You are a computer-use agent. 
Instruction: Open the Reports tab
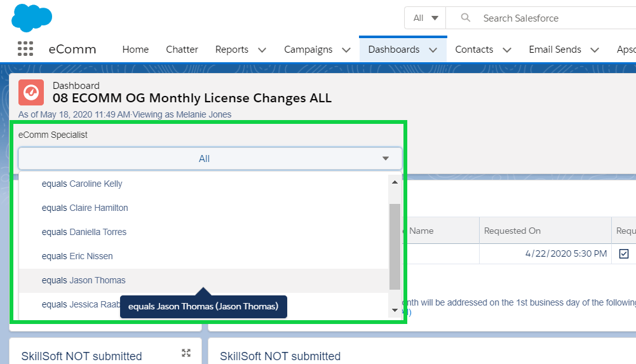tap(232, 50)
